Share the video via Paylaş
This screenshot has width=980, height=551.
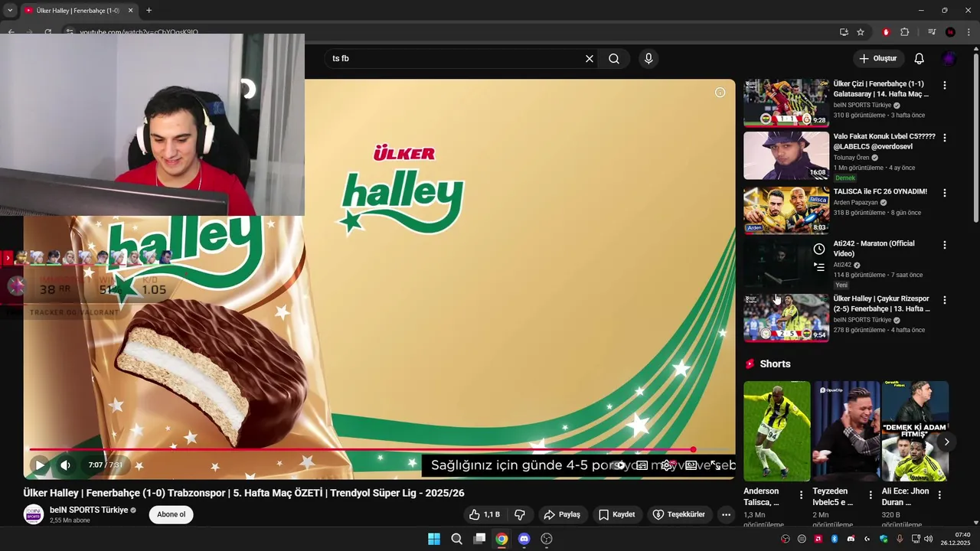tap(562, 515)
